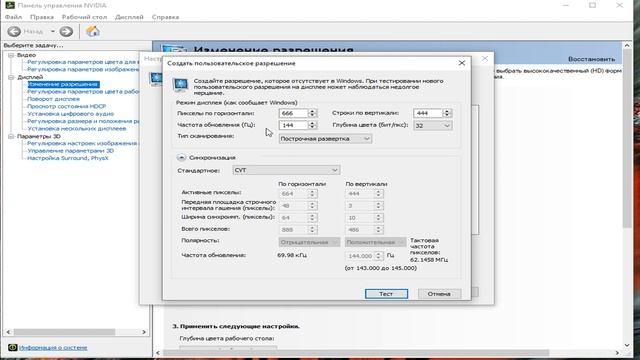Click the 69.98 кГц refresh value
640x360 pixels.
(292, 255)
